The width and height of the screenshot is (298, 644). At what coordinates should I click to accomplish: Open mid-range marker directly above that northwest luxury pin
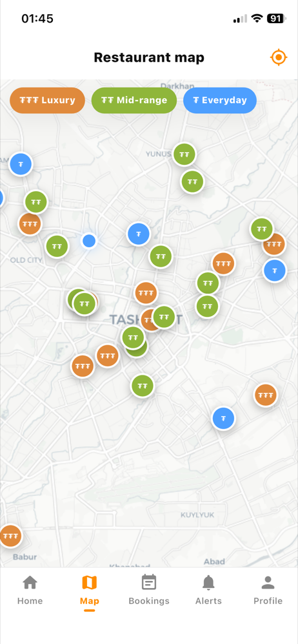(36, 202)
